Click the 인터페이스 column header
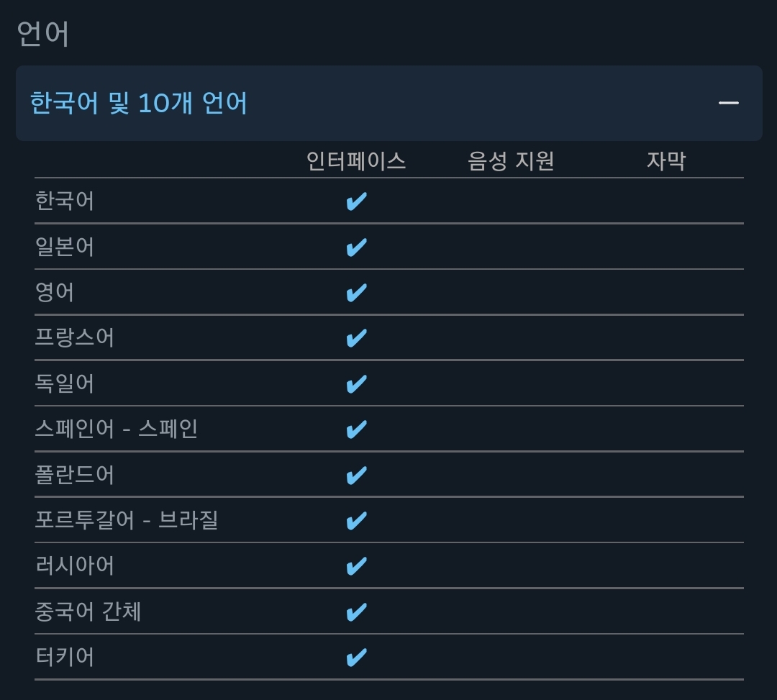This screenshot has height=700, width=777. [x=356, y=160]
